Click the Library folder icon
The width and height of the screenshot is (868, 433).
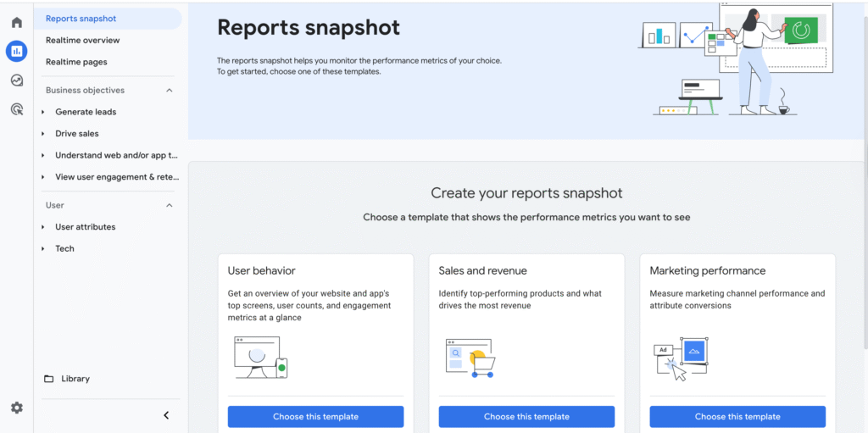click(48, 379)
